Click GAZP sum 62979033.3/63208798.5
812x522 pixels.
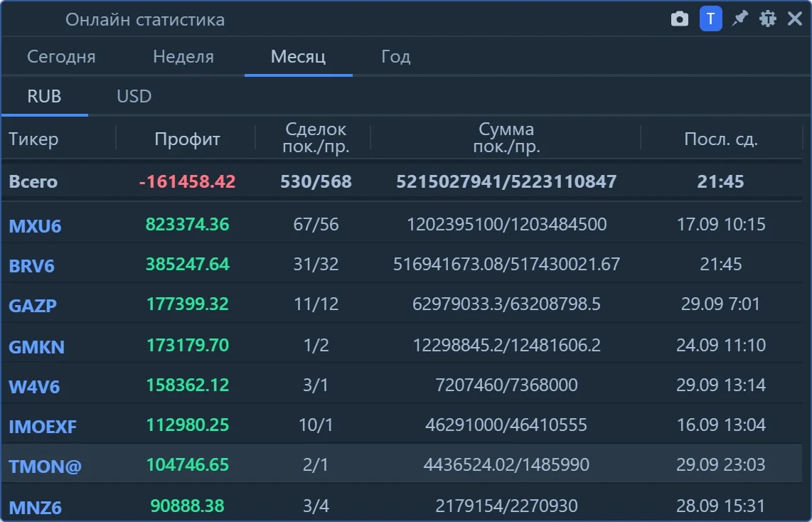(506, 304)
